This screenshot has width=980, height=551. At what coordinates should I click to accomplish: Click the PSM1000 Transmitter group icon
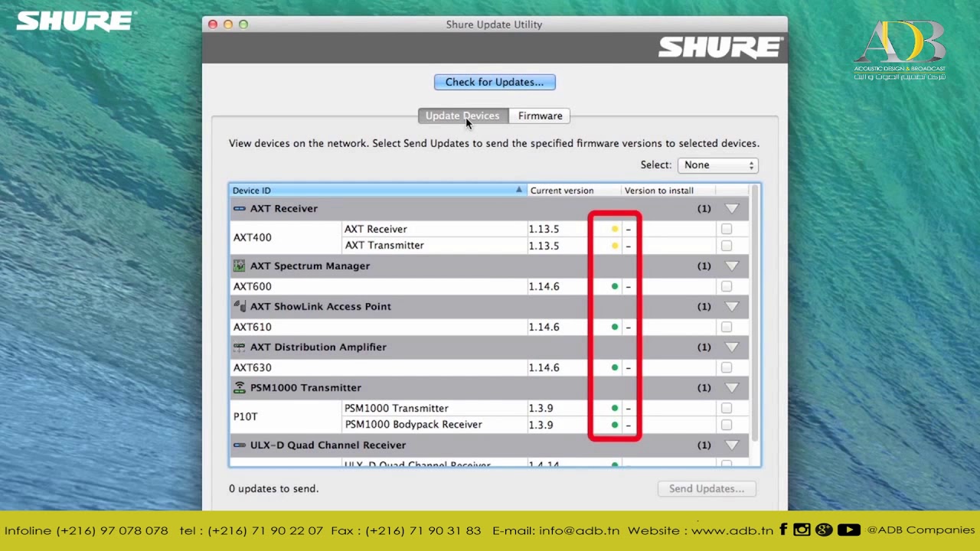[240, 387]
